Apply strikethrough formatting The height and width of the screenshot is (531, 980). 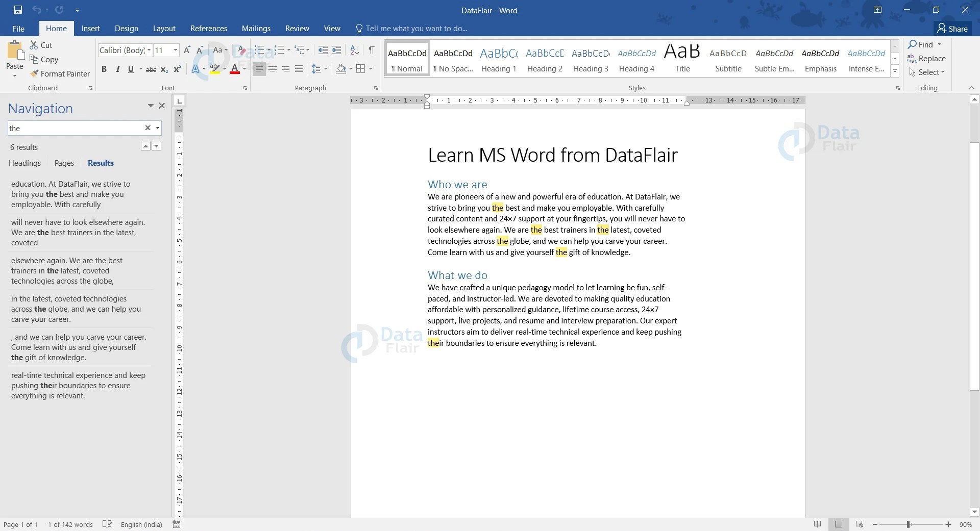pos(151,69)
